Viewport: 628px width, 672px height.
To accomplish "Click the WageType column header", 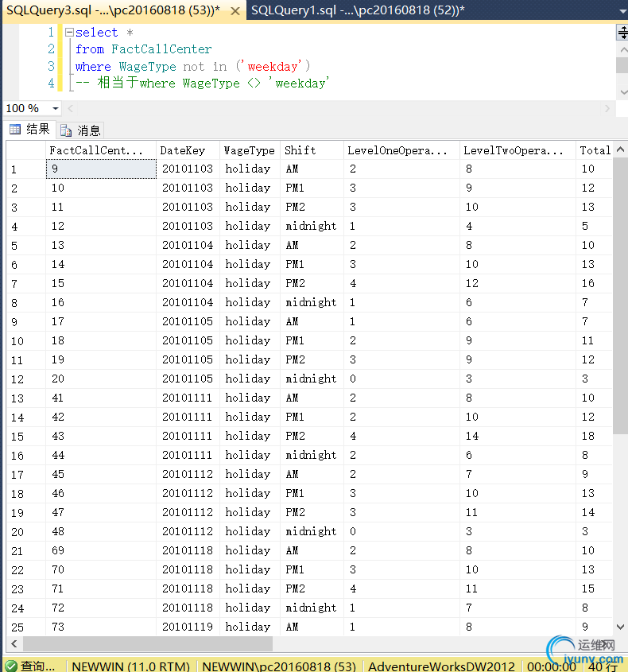I will click(x=250, y=150).
